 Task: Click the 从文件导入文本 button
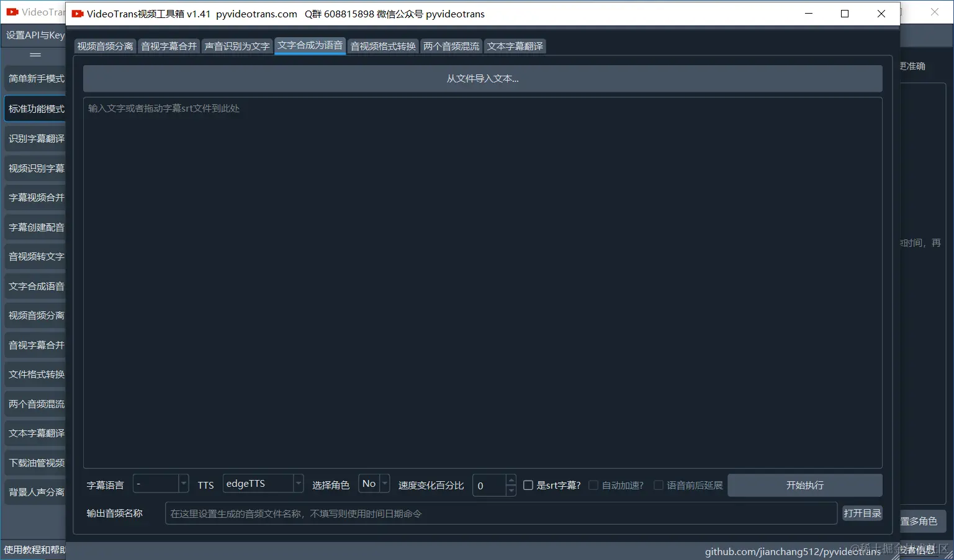[x=482, y=79]
